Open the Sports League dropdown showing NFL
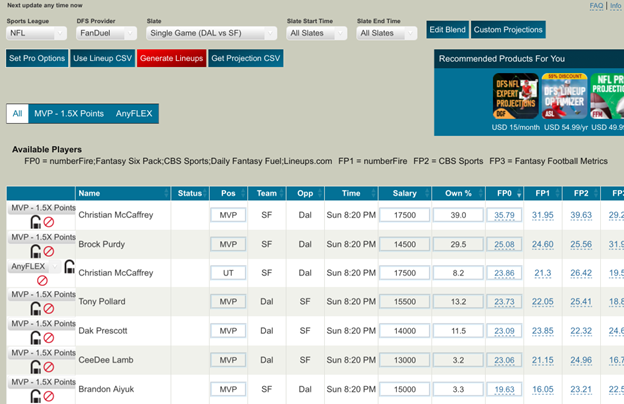The image size is (624, 404). pyautogui.click(x=36, y=33)
